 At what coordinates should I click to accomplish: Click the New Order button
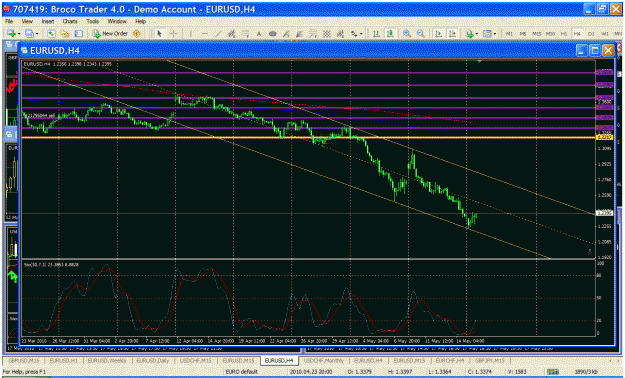point(110,34)
